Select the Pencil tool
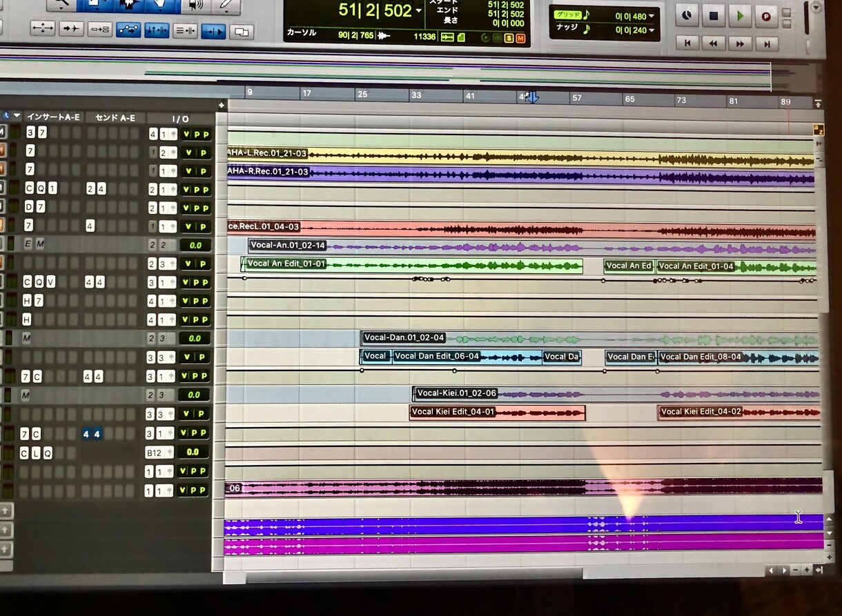 pyautogui.click(x=226, y=6)
